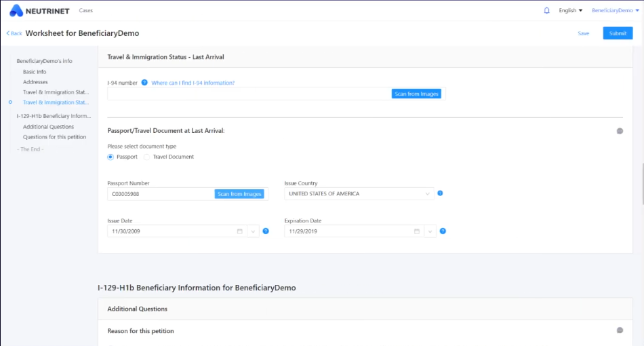Select the Passport radio button
Screen dimensions: 644x346
click(110, 157)
